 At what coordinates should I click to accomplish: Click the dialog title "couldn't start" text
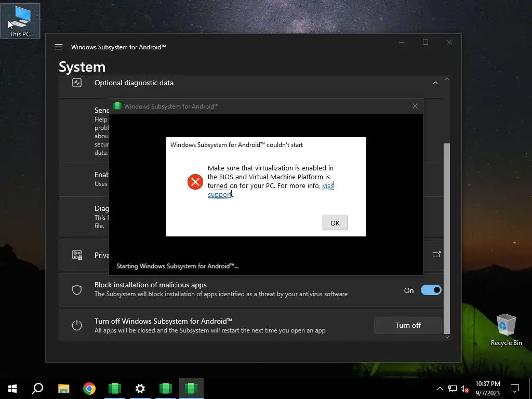236,145
